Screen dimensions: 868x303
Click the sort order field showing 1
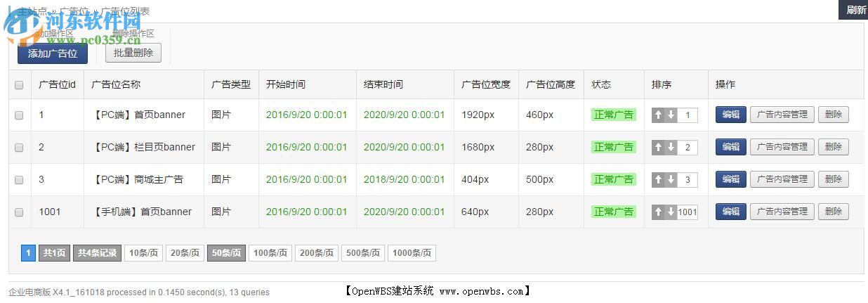(x=688, y=115)
